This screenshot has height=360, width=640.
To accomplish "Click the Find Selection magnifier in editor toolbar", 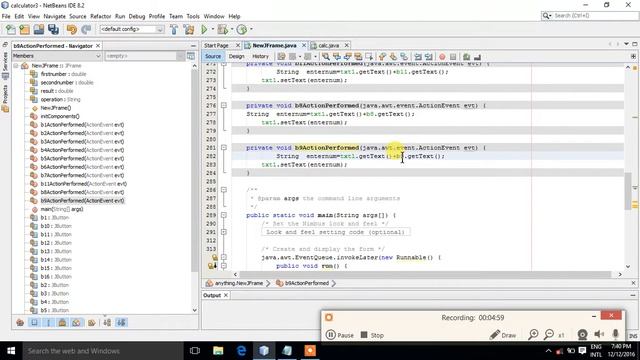I will pos(326,57).
